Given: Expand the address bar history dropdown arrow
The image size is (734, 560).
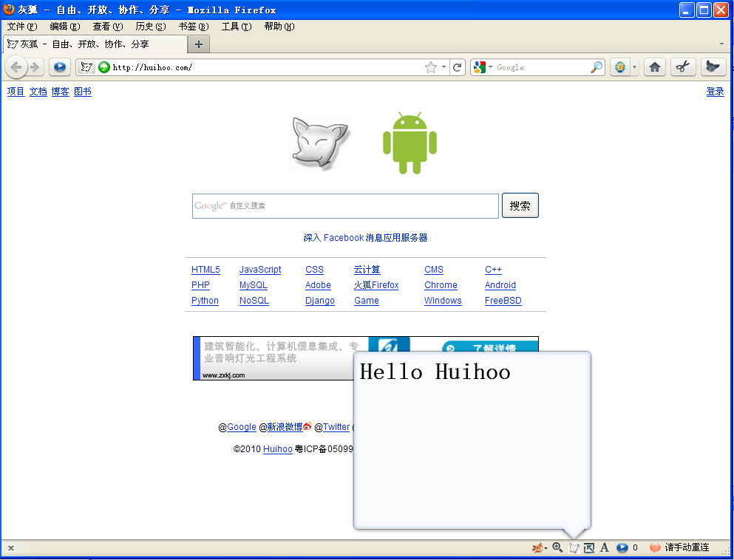Looking at the screenshot, I should click(444, 67).
